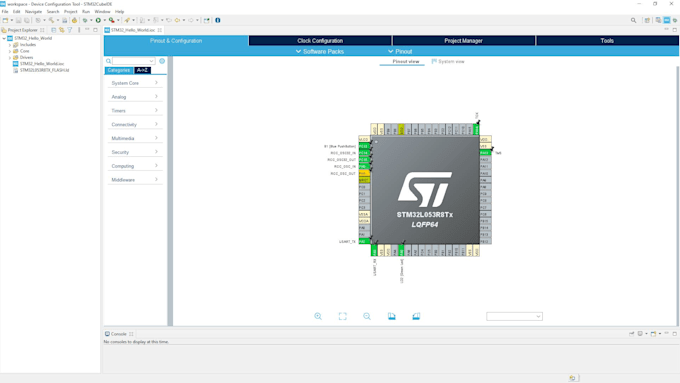
Task: Expand the Timers category
Action: pos(134,111)
